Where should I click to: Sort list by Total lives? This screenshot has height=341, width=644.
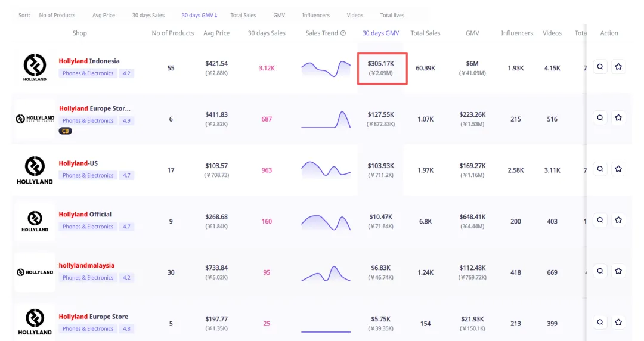[392, 15]
